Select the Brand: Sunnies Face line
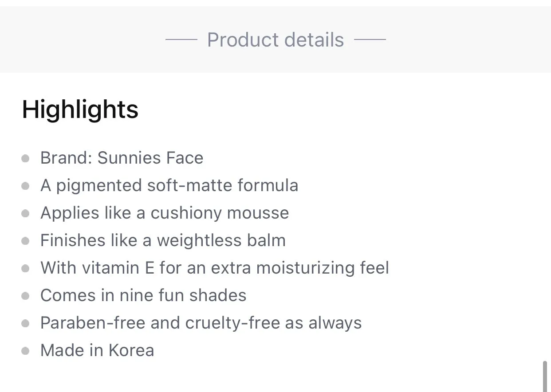The image size is (551, 392). click(122, 158)
